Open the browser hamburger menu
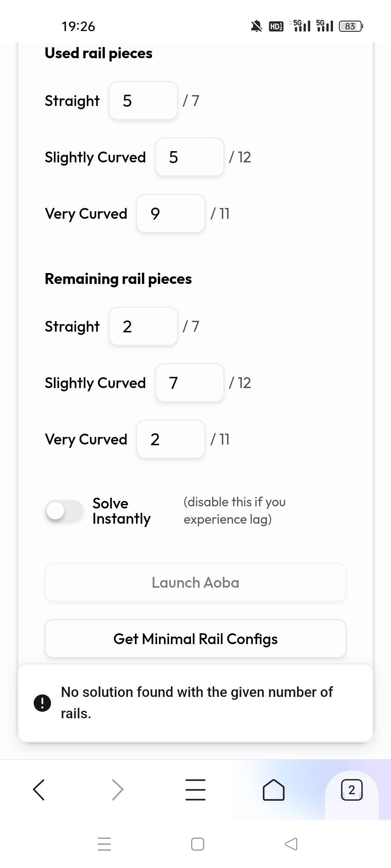 [x=195, y=790]
